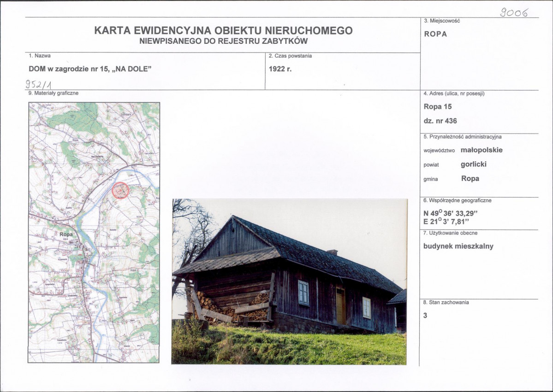
Task: Click the '8. Stan zachowania' label
Action: click(x=446, y=302)
